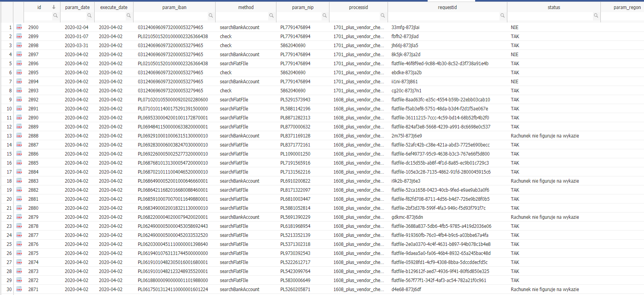This screenshot has height=295, width=644.
Task: Focus the id column filter field
Action: point(38,16)
